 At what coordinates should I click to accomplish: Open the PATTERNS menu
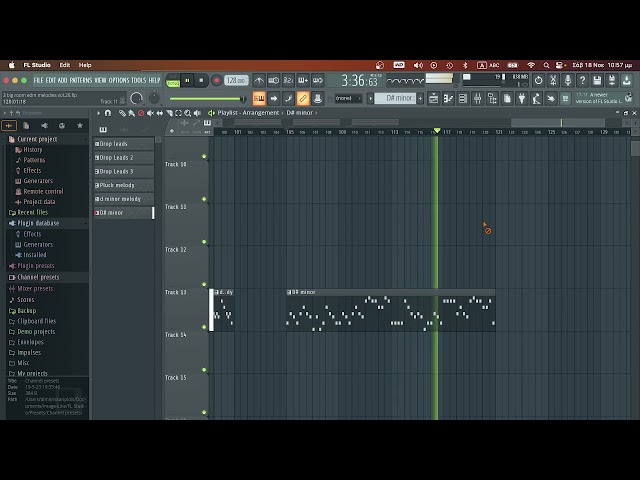tap(81, 80)
